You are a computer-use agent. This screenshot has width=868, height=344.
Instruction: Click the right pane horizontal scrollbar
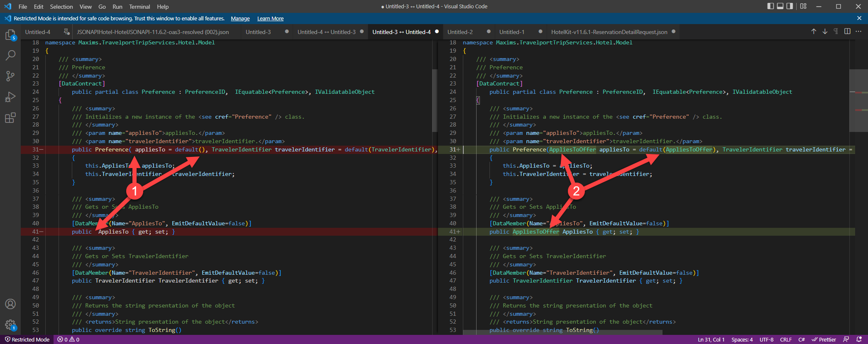click(562, 332)
